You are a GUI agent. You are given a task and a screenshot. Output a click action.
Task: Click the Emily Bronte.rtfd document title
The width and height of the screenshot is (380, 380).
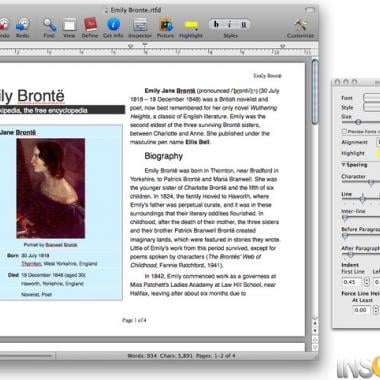(x=136, y=10)
